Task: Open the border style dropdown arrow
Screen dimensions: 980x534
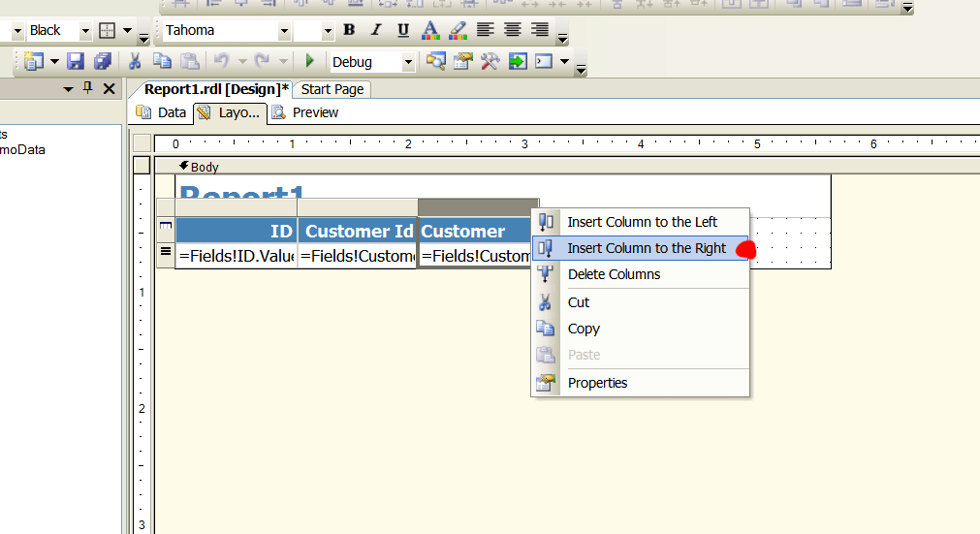Action: pyautogui.click(x=128, y=30)
